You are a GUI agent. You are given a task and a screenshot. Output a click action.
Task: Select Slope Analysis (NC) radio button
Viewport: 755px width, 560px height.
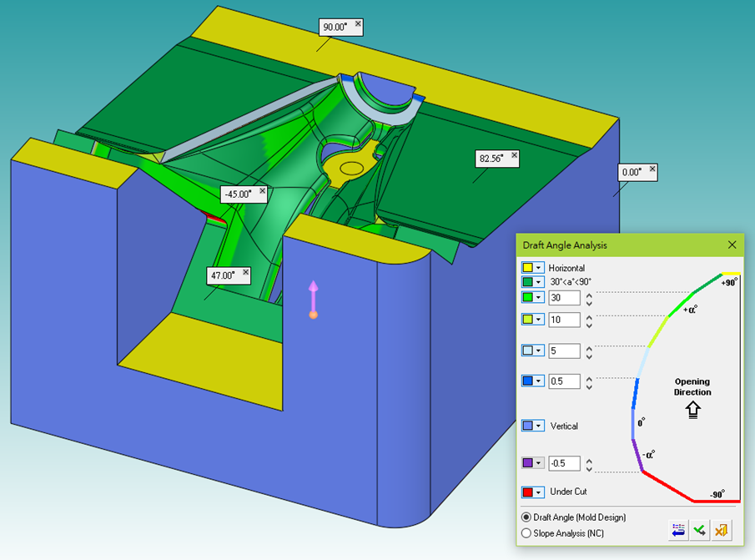pos(526,533)
